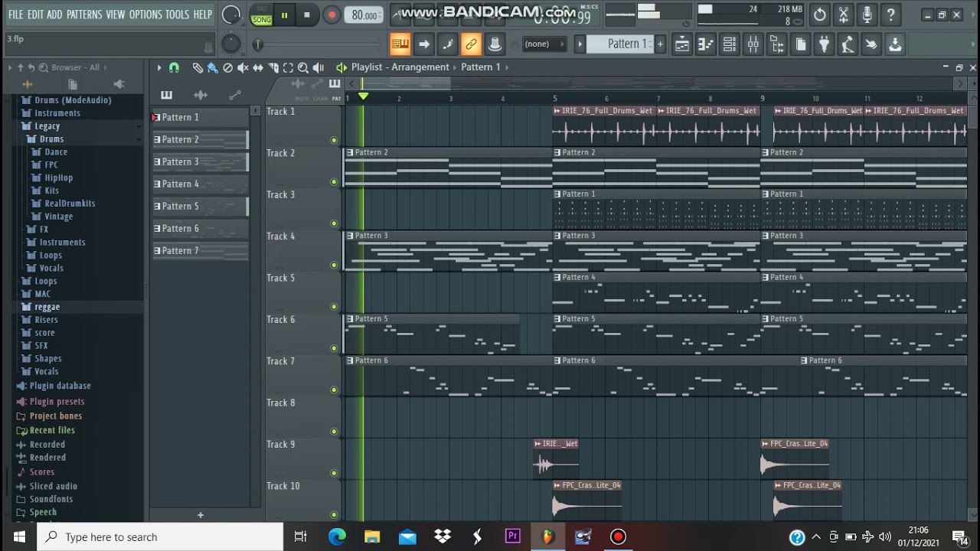This screenshot has height=551, width=980.
Task: Open the PATTERNS menu
Action: pyautogui.click(x=84, y=15)
